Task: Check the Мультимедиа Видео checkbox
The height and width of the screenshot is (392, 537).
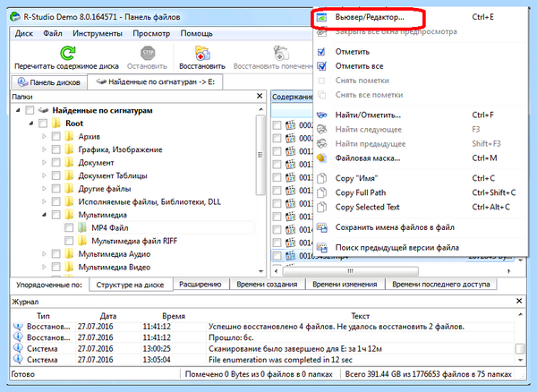Action: pyautogui.click(x=55, y=267)
